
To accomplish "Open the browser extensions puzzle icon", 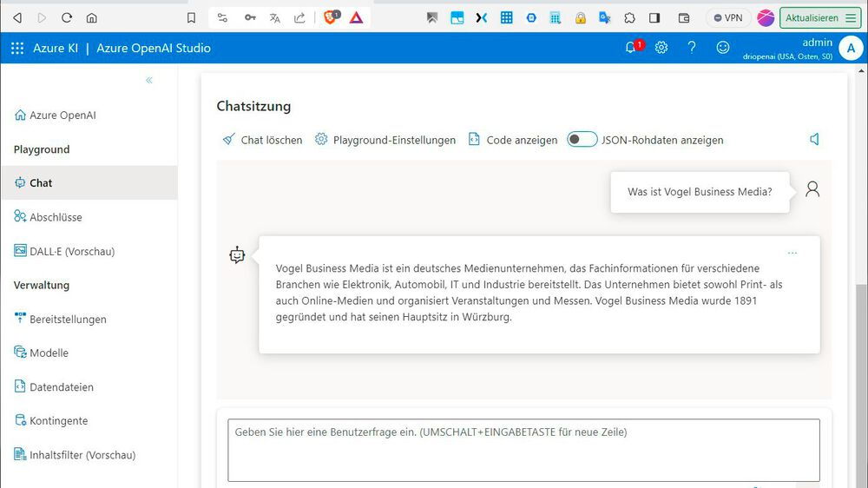I will [629, 17].
